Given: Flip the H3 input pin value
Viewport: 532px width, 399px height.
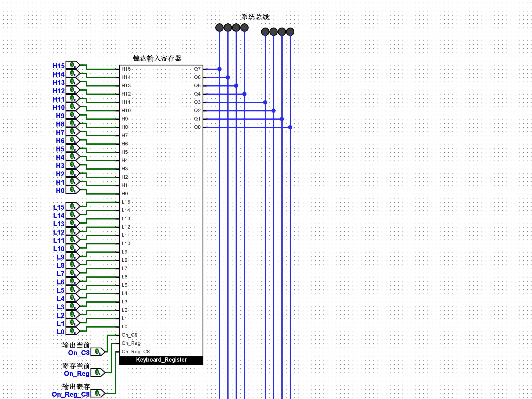Looking at the screenshot, I should pyautogui.click(x=73, y=165).
